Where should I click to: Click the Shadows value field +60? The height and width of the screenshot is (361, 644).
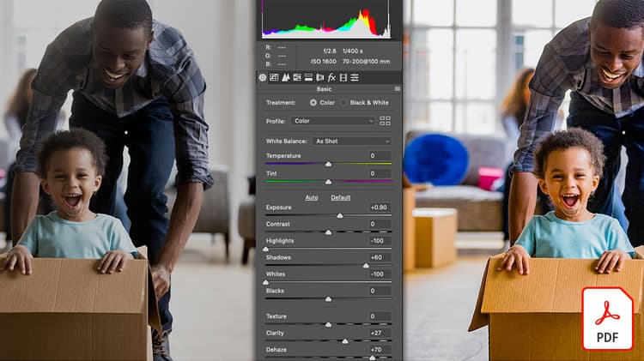coord(380,257)
